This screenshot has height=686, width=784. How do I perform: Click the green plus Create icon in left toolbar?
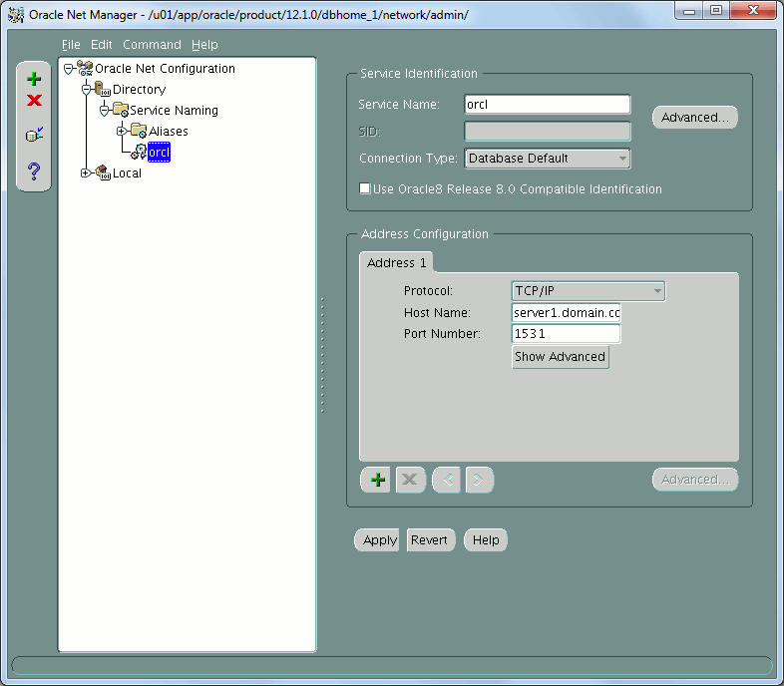[34, 79]
